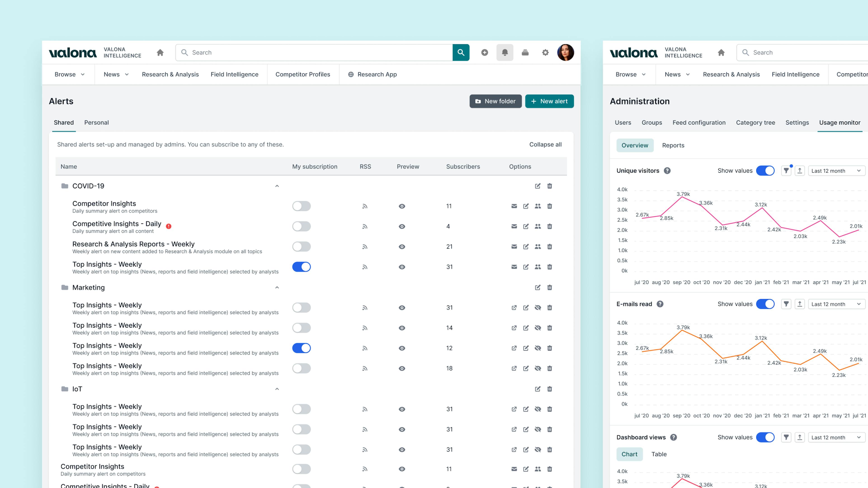This screenshot has height=488, width=868.
Task: Click the inbox tray icon in the header
Action: point(525,53)
